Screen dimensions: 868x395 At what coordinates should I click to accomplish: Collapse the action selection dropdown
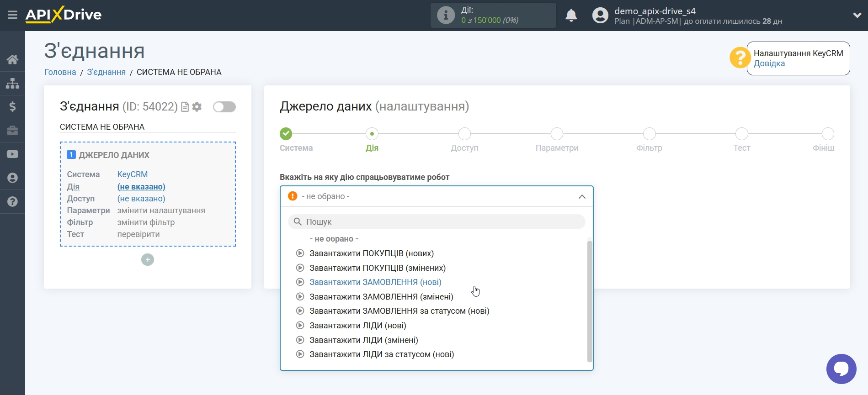coord(581,196)
